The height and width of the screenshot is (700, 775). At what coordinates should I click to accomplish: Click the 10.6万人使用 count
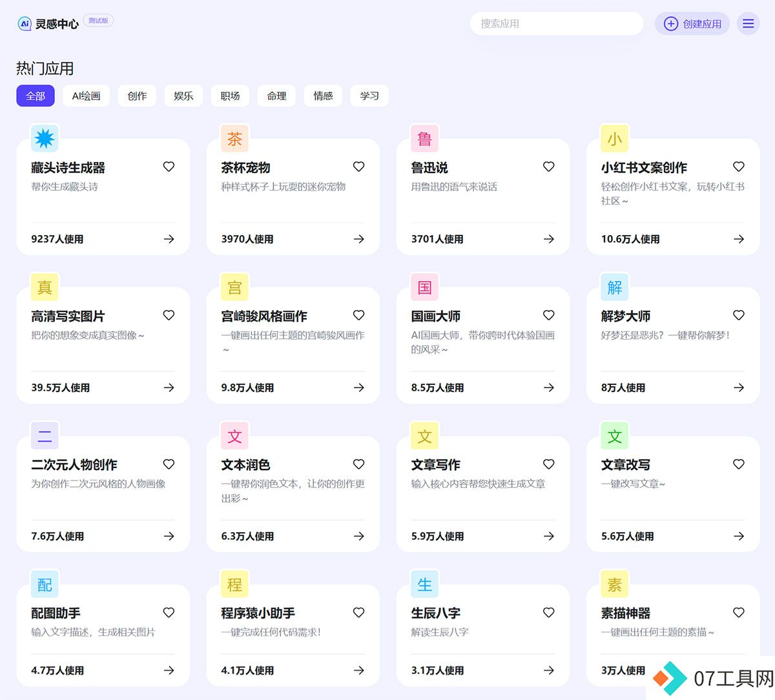coord(630,239)
